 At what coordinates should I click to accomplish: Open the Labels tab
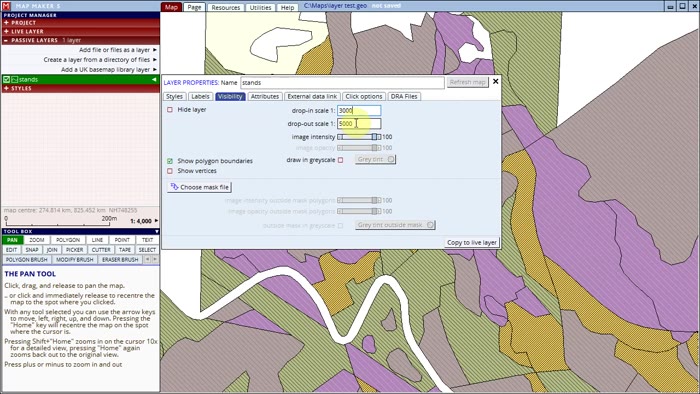(x=200, y=96)
